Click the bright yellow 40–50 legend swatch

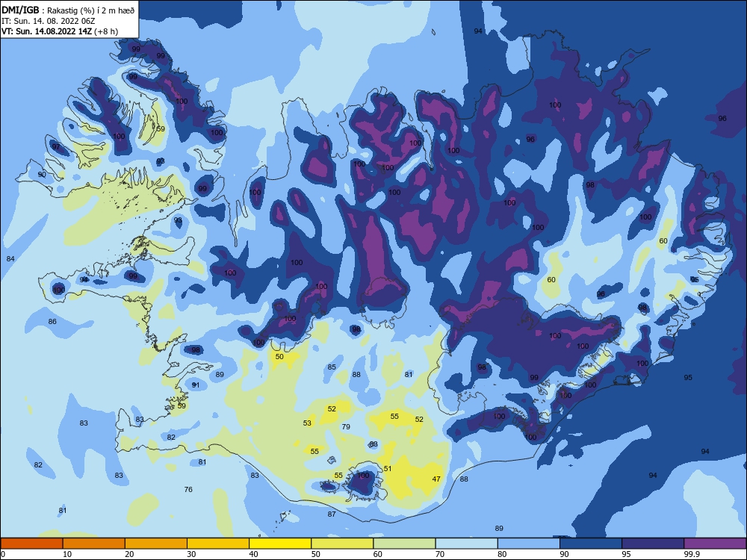coord(280,544)
